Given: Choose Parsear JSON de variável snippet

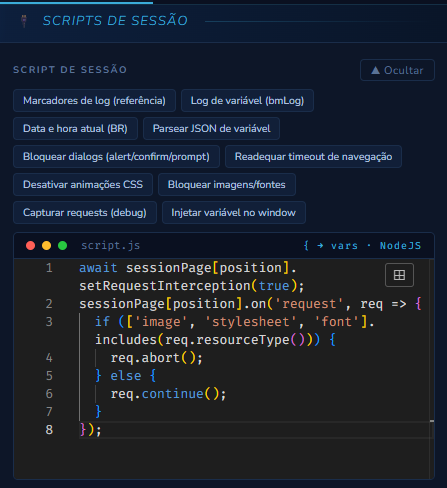Looking at the screenshot, I should pos(211,128).
